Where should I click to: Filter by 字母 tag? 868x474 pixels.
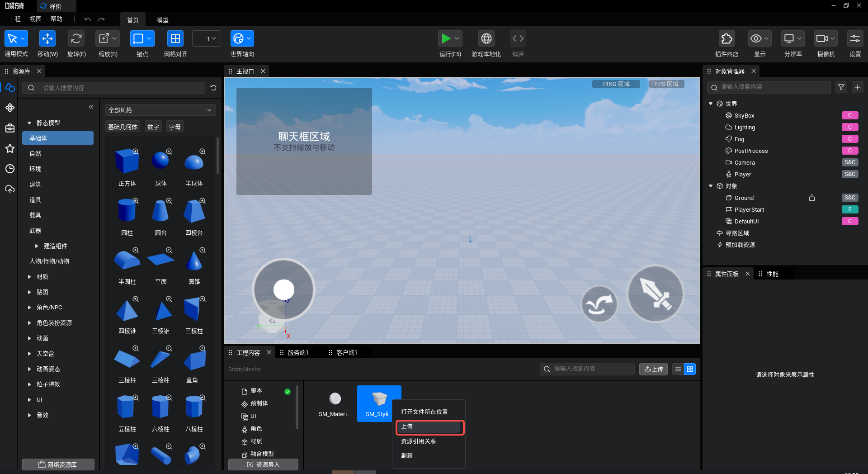point(175,127)
